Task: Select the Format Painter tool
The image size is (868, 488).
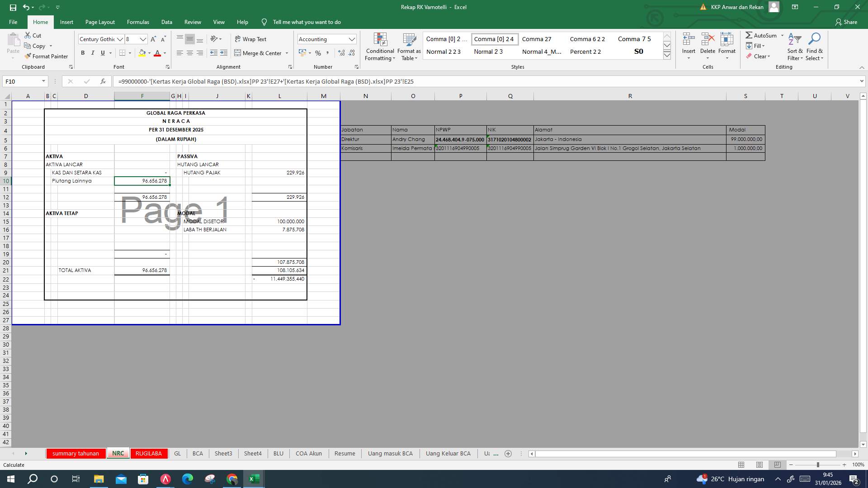Action: pyautogui.click(x=47, y=56)
